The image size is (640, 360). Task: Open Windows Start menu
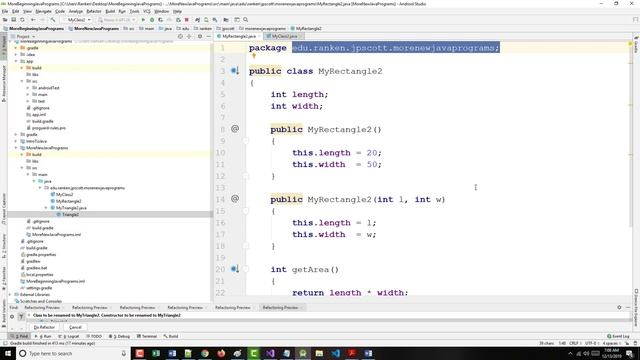click(7, 353)
